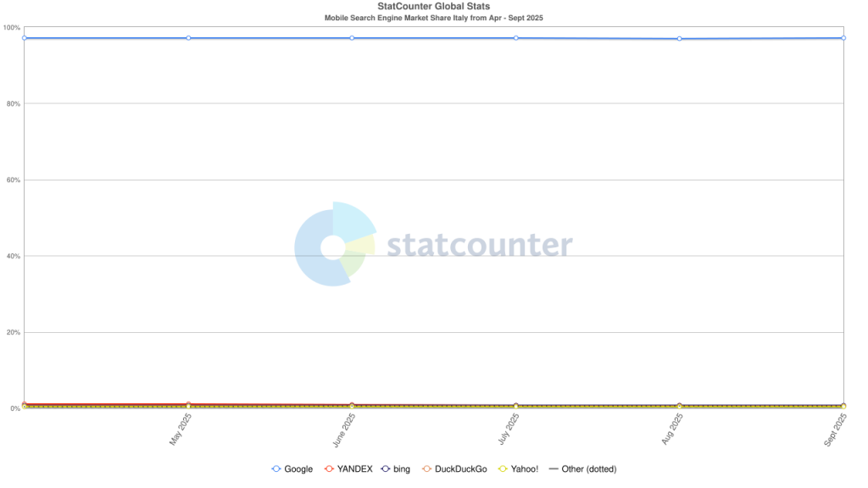
Task: Toggle the Google series legend label
Action: (x=298, y=469)
